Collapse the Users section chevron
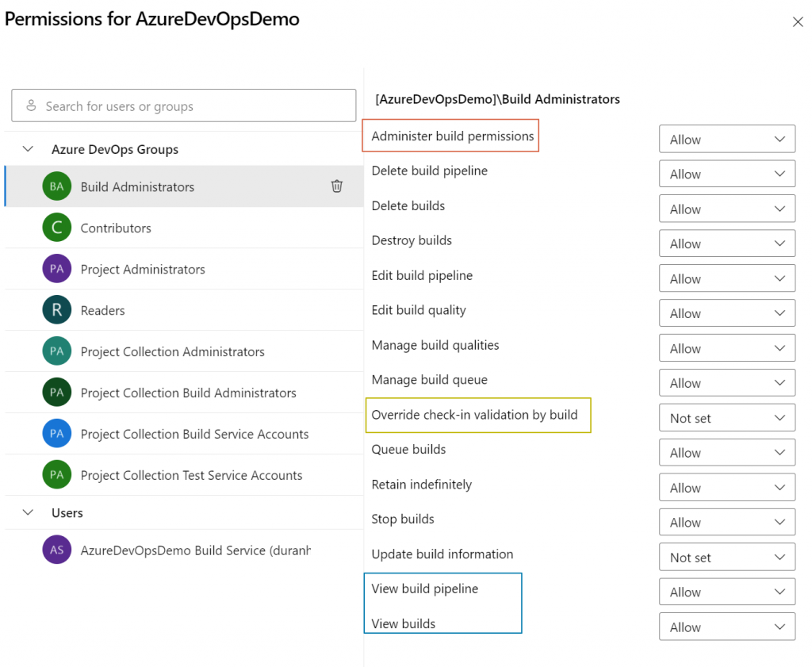 [x=29, y=512]
